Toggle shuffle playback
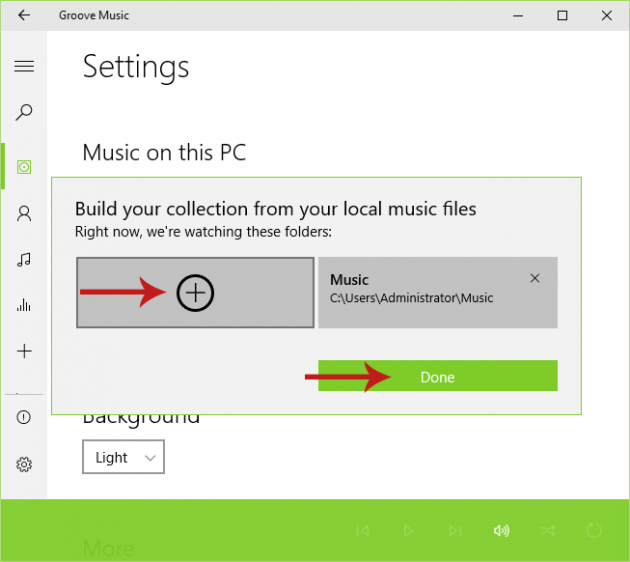This screenshot has width=630, height=562. coord(547,530)
